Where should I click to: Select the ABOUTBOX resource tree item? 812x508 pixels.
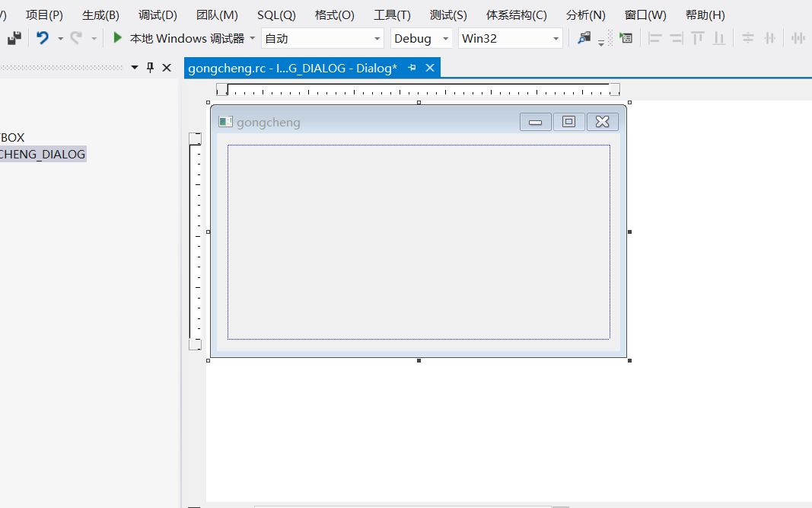(x=12, y=137)
